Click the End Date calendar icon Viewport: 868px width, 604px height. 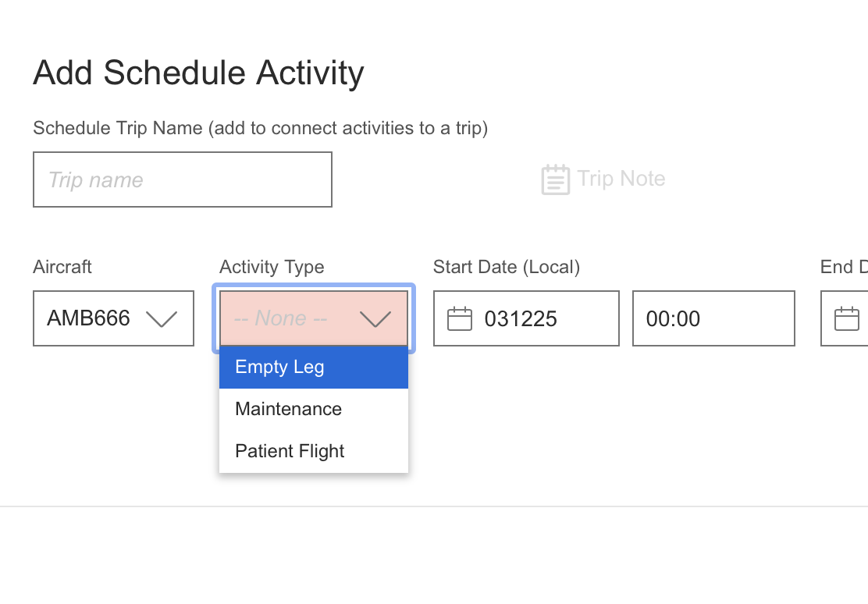point(847,318)
